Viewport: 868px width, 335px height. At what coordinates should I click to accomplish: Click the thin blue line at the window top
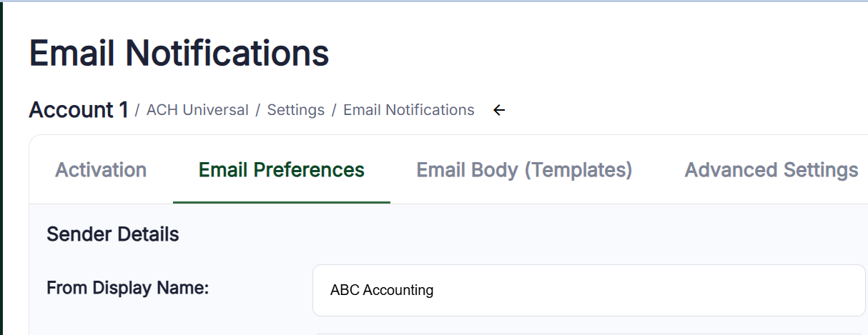click(x=434, y=1)
